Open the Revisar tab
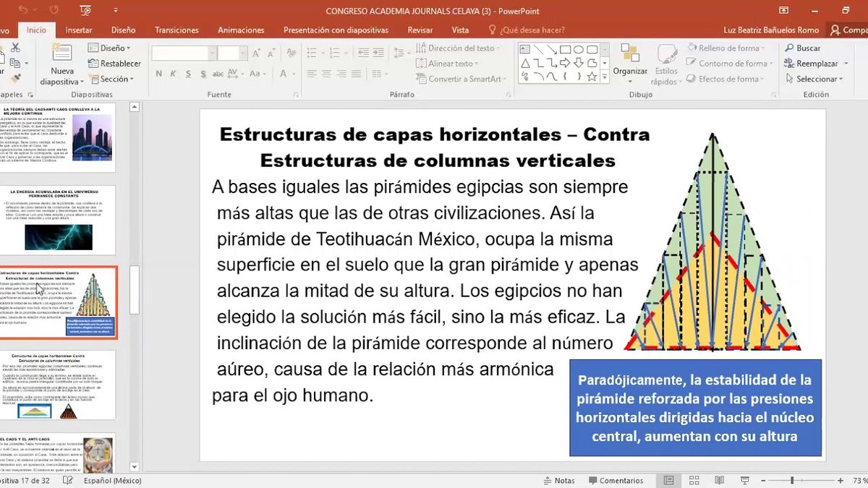 (x=420, y=30)
